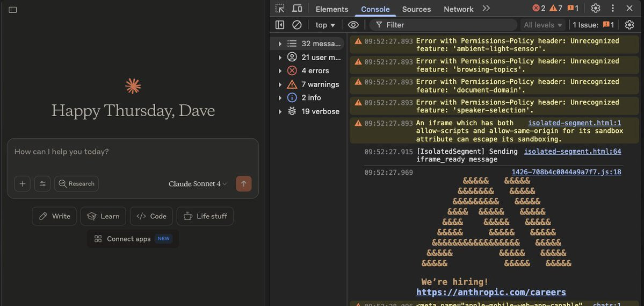Image resolution: width=644 pixels, height=306 pixels.
Task: Open the 1426-708b4c0044a9a7f7.js:18 source link
Action: click(x=566, y=172)
